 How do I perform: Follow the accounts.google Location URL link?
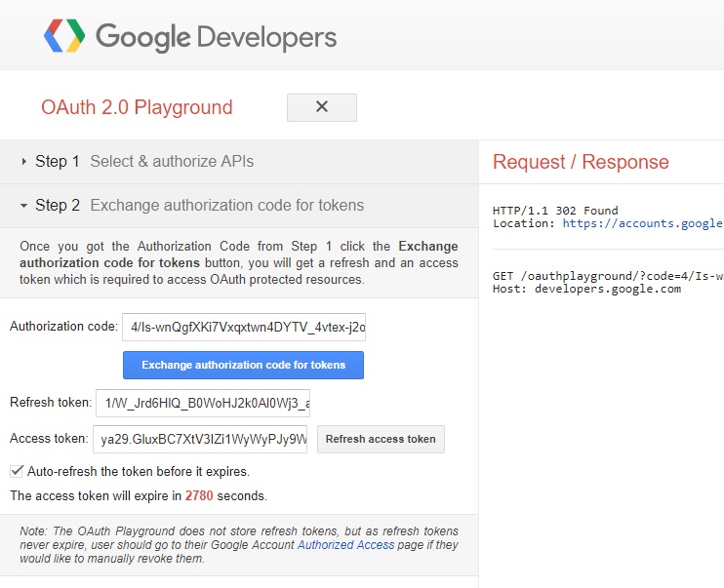point(642,223)
